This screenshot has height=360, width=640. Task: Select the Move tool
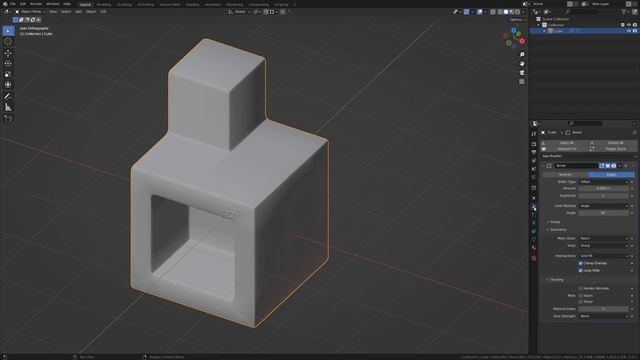point(8,53)
